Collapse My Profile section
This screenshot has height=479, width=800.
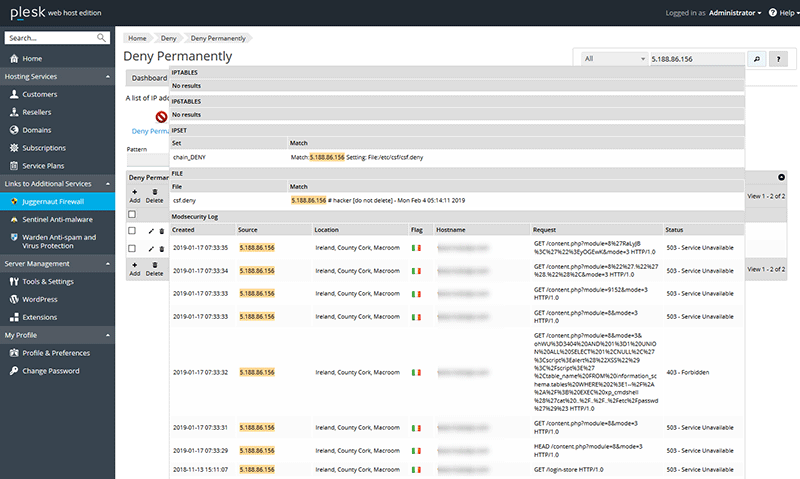point(108,335)
